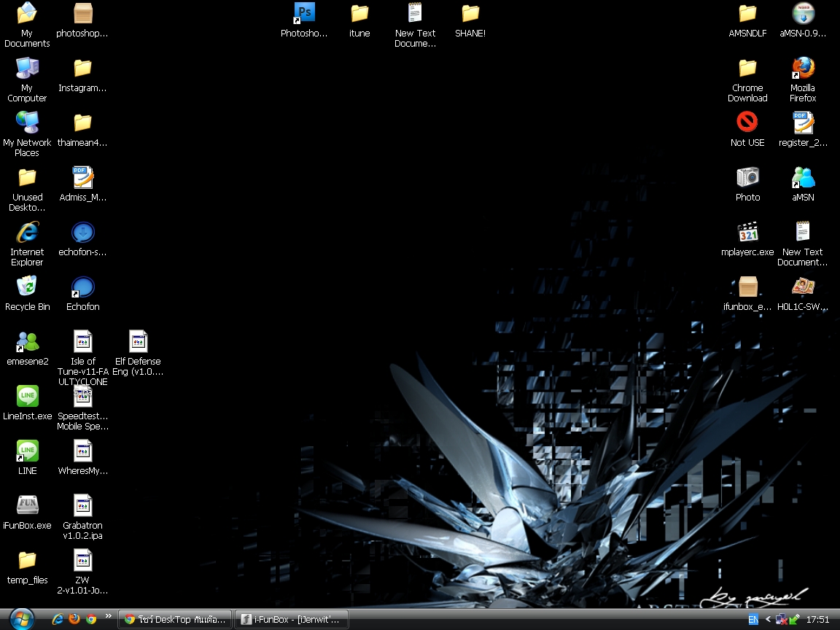
Task: Expand hidden system tray icons
Action: coord(768,619)
